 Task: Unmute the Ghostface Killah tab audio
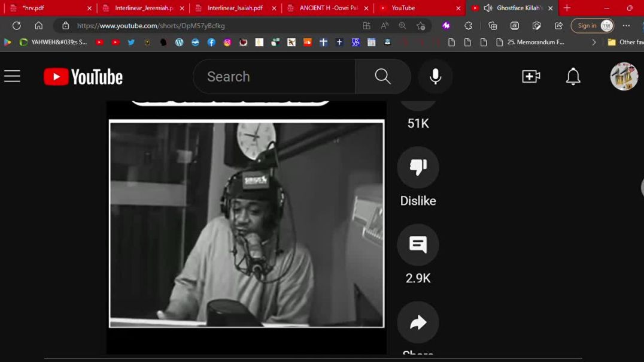point(488,8)
